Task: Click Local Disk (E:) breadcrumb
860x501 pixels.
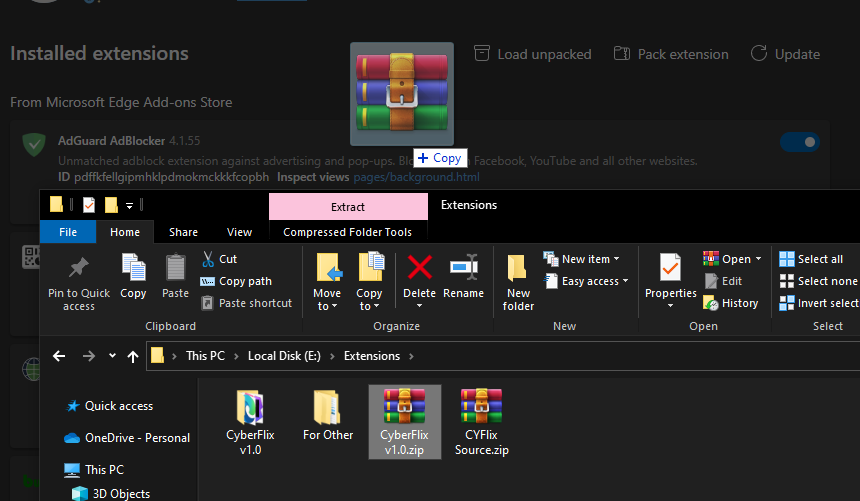Action: click(284, 356)
